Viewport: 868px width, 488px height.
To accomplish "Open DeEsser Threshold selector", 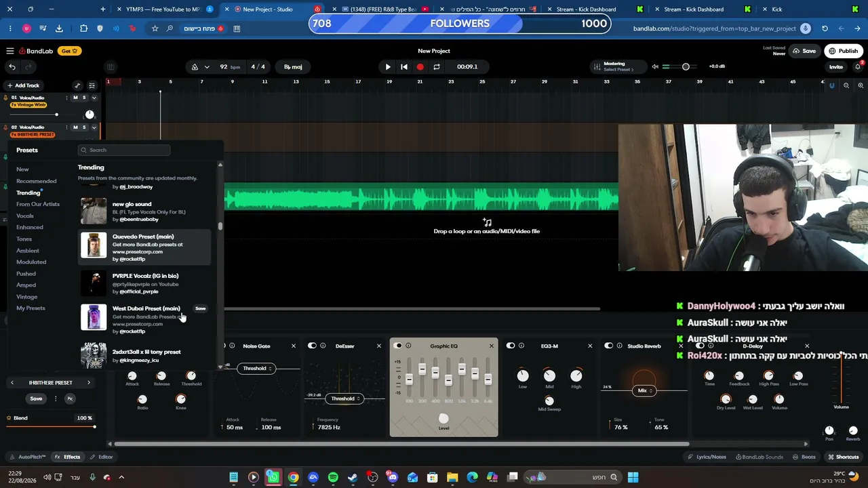I will pyautogui.click(x=344, y=399).
